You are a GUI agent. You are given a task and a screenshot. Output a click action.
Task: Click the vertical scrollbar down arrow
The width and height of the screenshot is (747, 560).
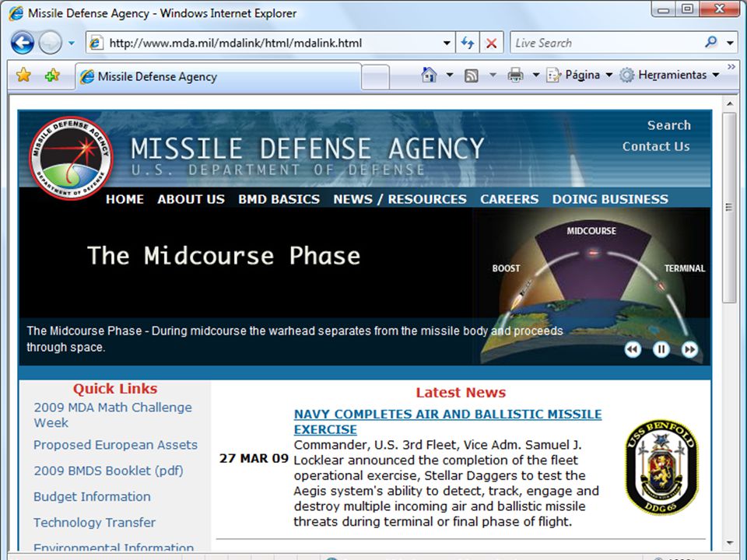tap(729, 544)
